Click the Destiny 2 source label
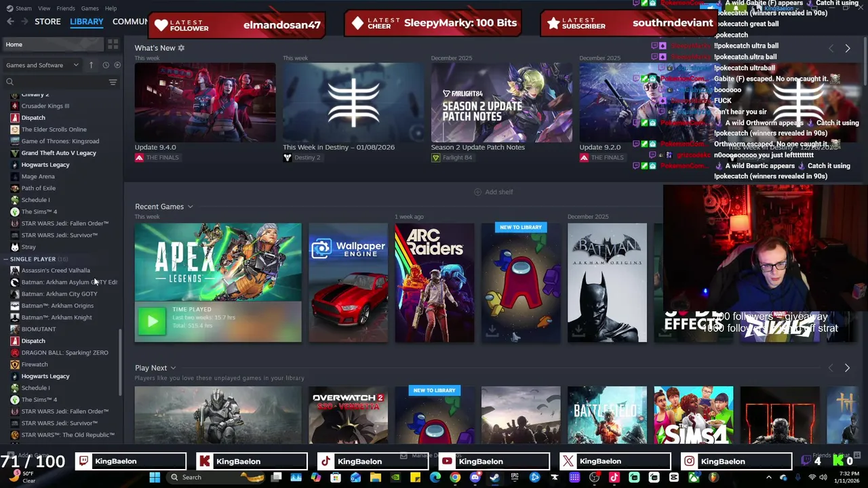 302,157
